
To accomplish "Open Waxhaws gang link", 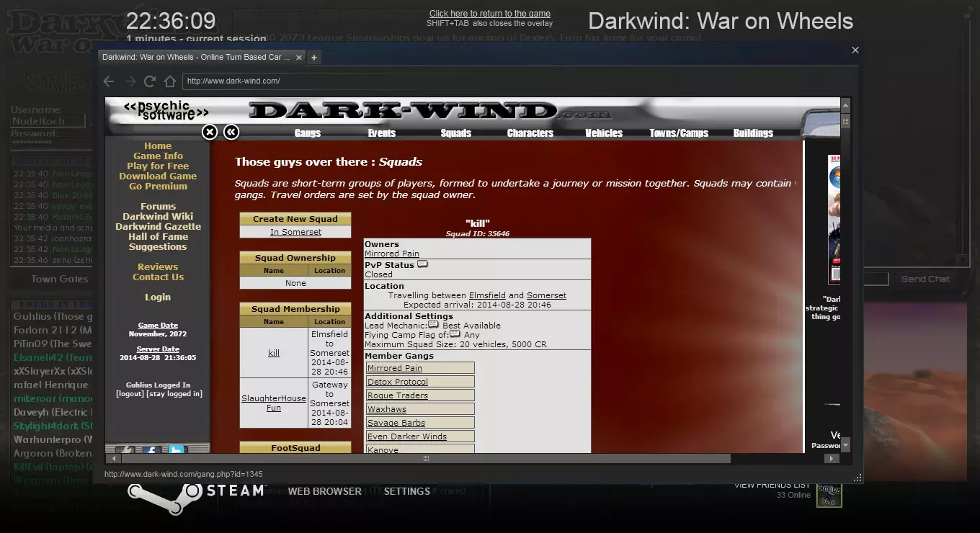I will pyautogui.click(x=387, y=409).
